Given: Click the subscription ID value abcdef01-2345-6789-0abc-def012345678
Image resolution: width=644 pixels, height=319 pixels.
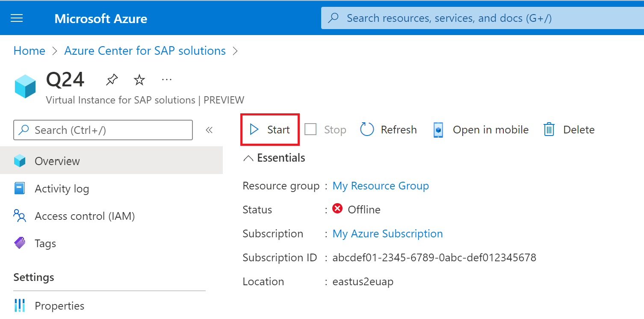Looking at the screenshot, I should (434, 257).
